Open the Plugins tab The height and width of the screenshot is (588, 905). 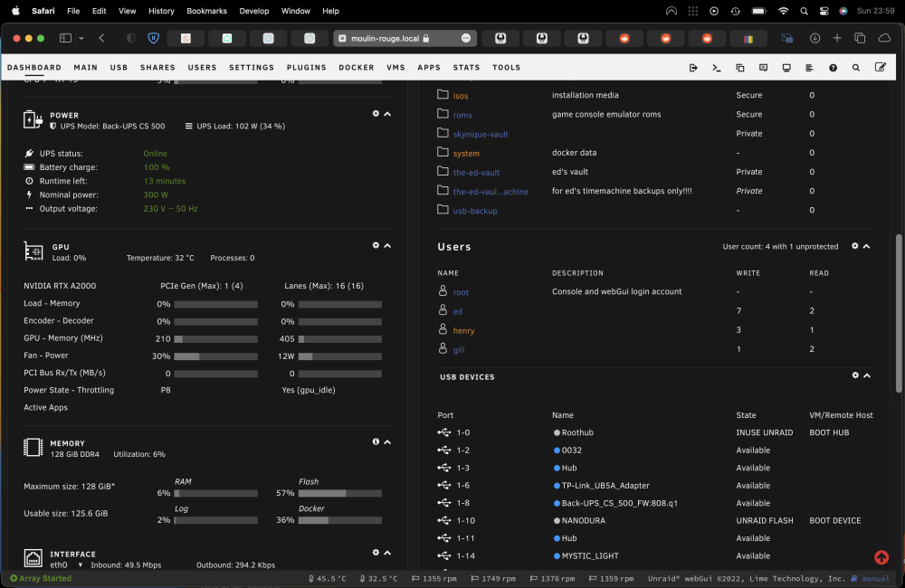point(307,68)
